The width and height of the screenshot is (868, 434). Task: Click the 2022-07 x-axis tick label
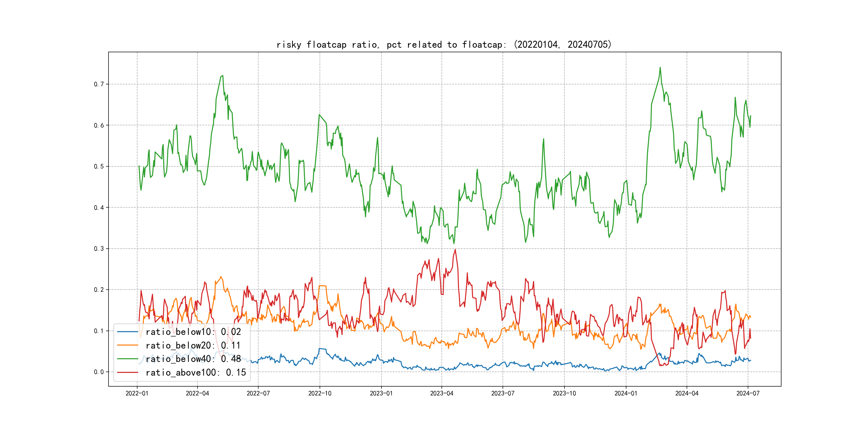(x=258, y=393)
